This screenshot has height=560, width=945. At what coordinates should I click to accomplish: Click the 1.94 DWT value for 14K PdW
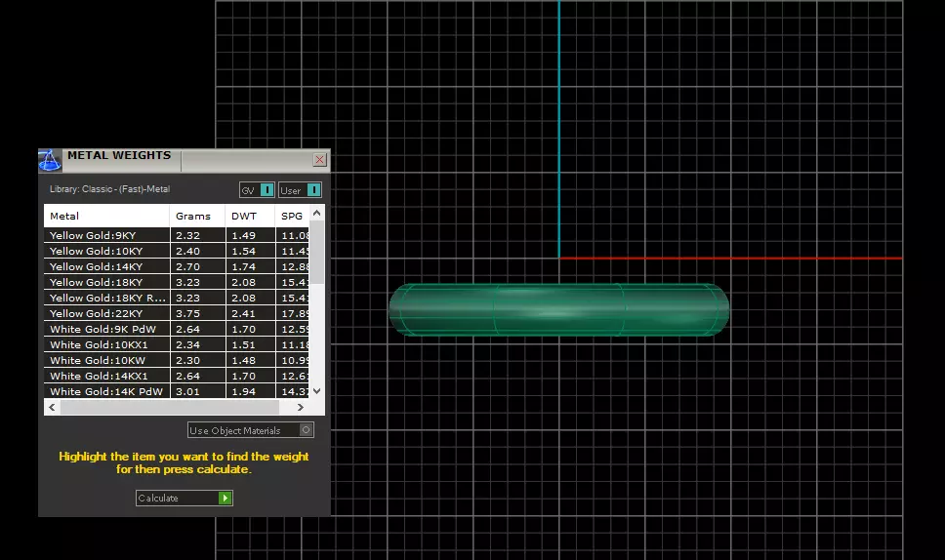point(244,391)
